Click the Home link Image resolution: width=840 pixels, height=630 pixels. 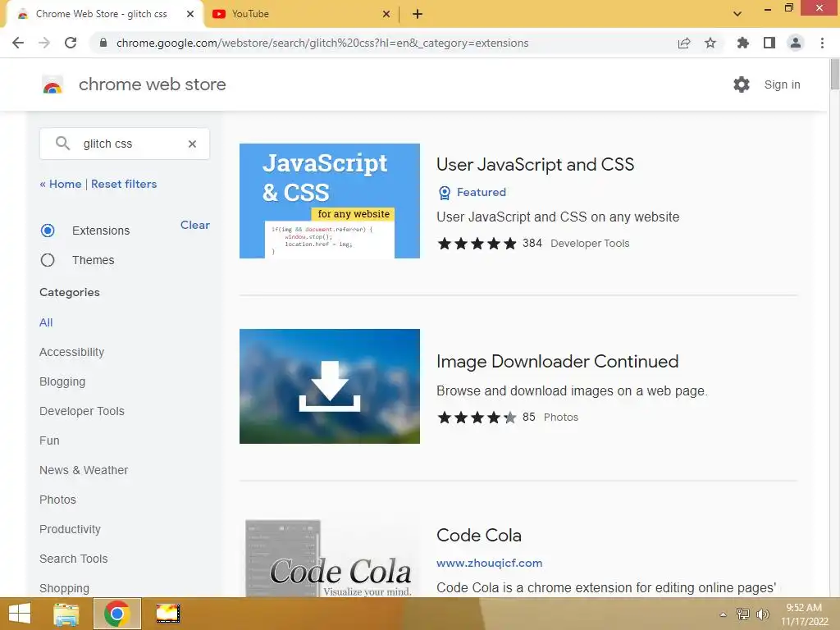coord(61,184)
